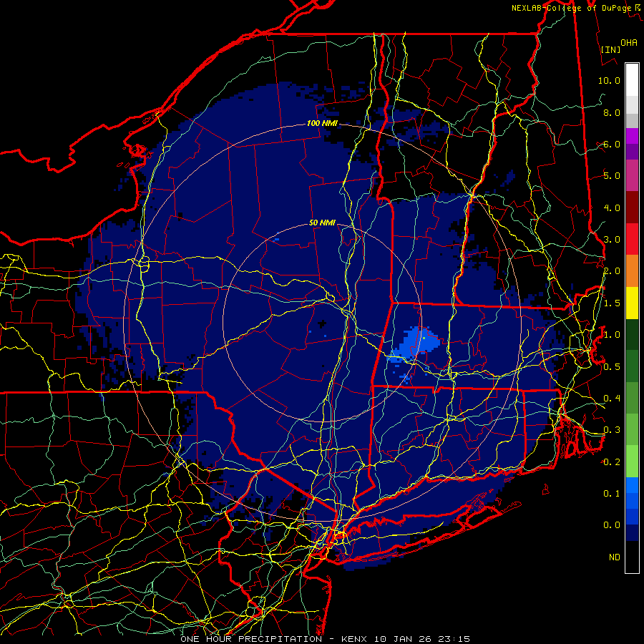Pick the bright red legend swatch
The image size is (644, 644).
632,239
